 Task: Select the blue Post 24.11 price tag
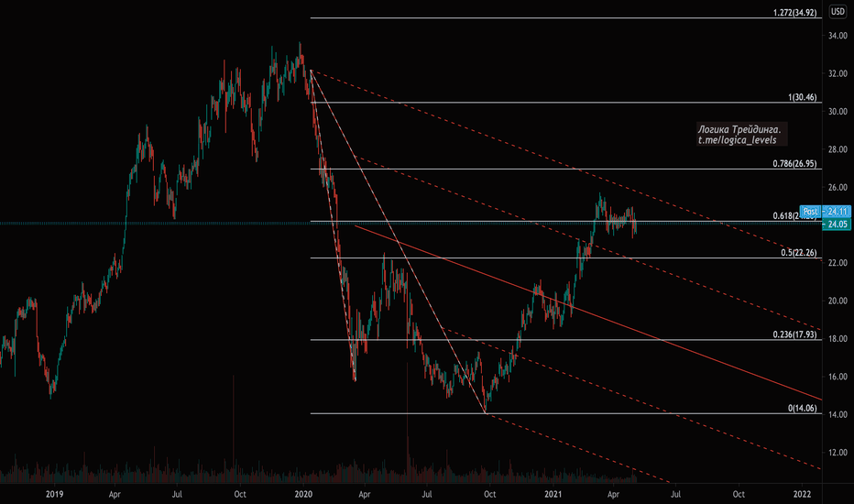[x=825, y=212]
